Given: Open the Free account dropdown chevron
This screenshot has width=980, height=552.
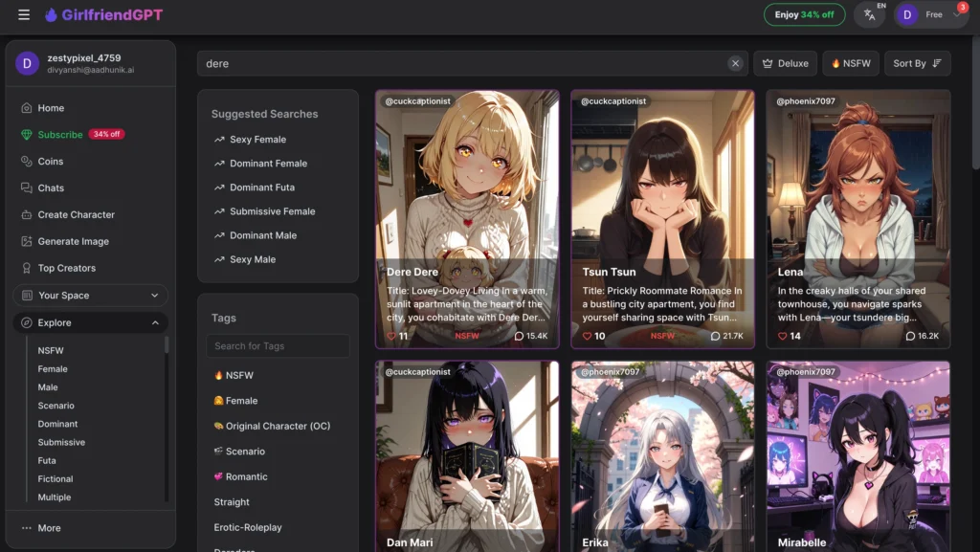Looking at the screenshot, I should coord(956,15).
